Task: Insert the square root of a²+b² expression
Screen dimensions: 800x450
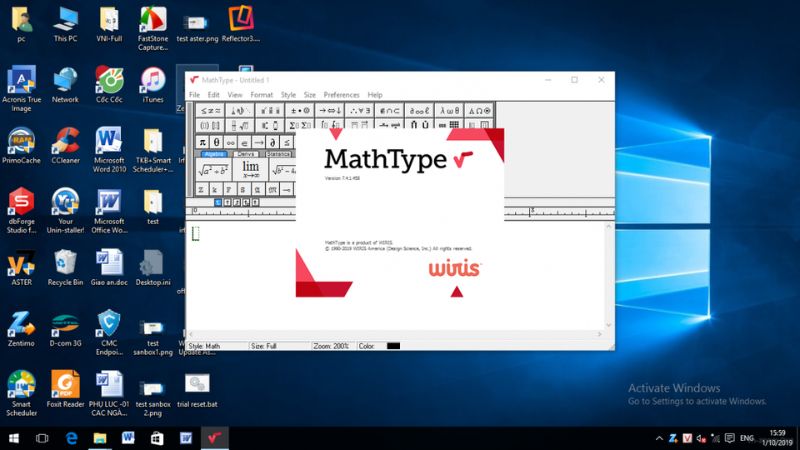Action: 213,170
